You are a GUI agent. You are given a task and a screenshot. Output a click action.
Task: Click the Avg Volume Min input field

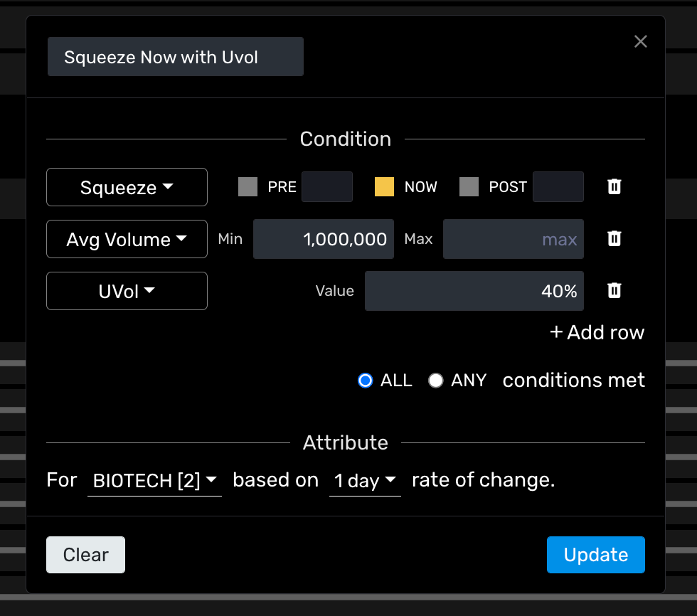(x=323, y=239)
